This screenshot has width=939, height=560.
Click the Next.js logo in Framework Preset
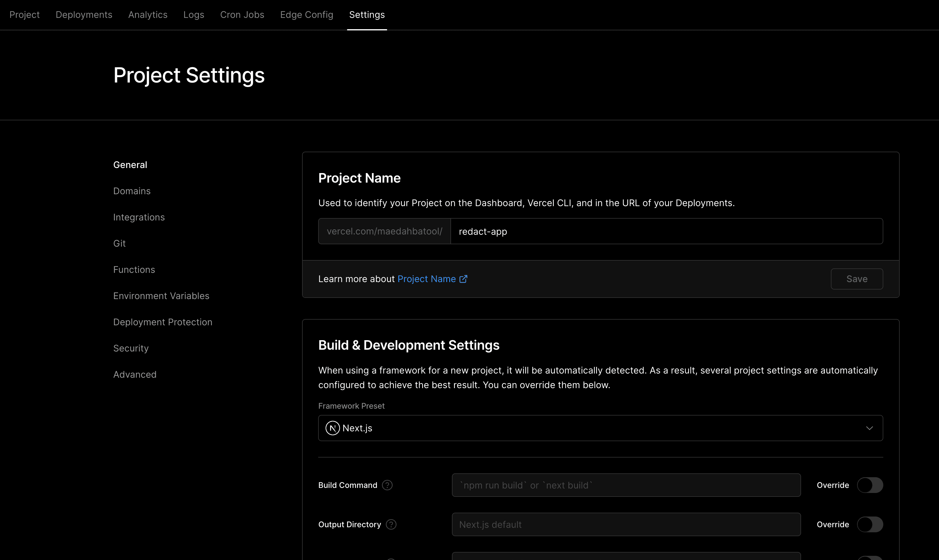(x=332, y=428)
